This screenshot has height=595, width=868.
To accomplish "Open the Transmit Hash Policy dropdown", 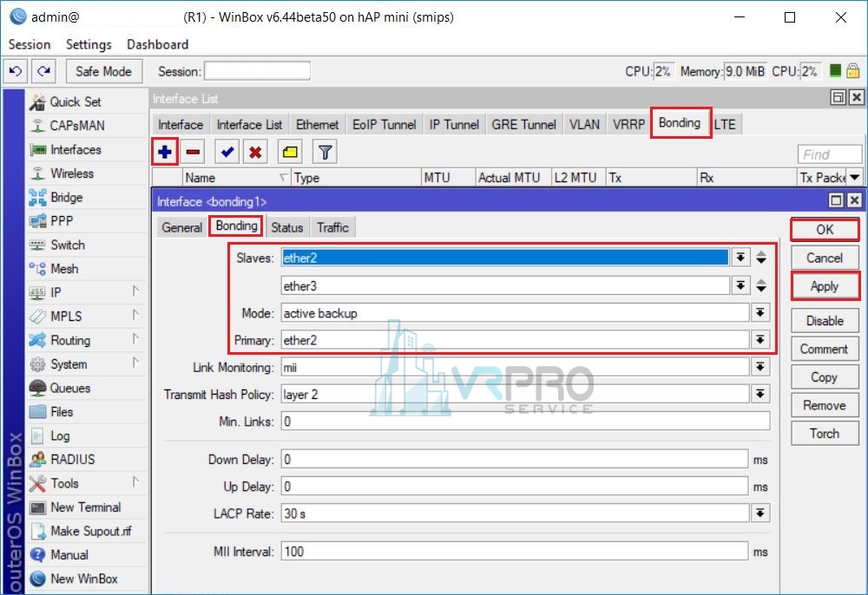I will 760,394.
